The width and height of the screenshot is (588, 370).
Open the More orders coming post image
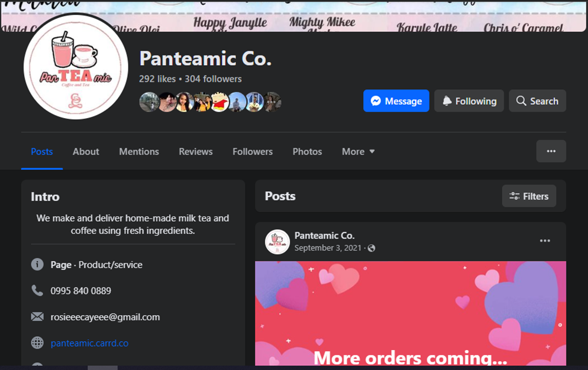point(411,313)
